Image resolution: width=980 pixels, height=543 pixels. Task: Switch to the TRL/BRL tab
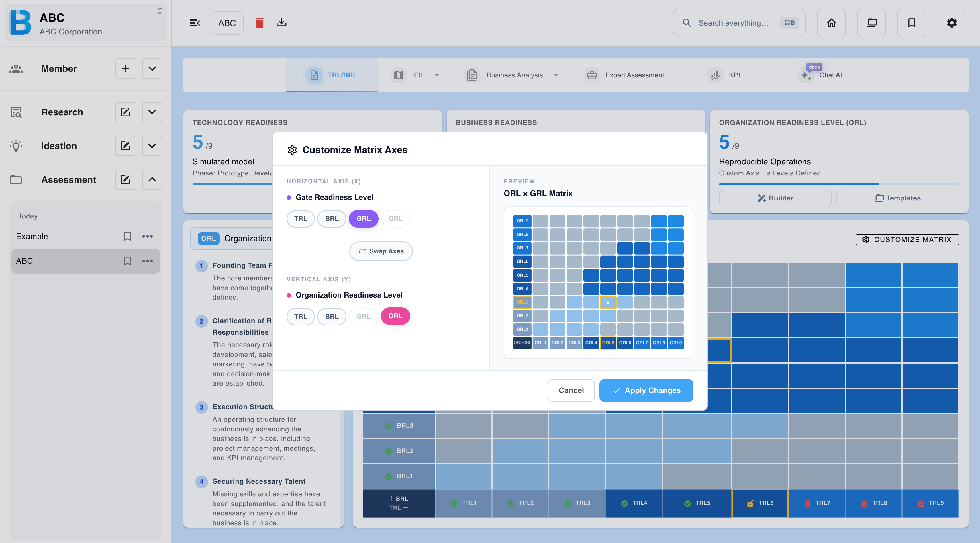click(332, 75)
